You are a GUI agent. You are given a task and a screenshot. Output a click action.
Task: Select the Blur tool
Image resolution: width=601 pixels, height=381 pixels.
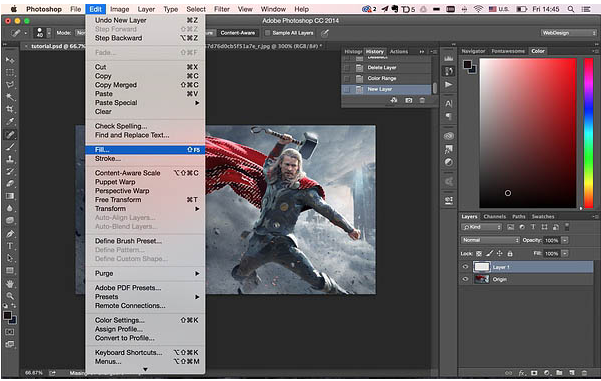(10, 208)
